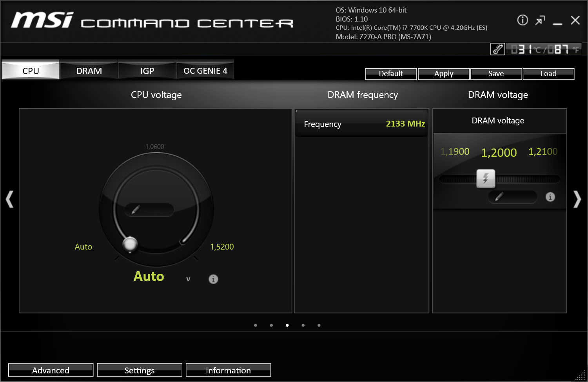Click the temperature readout display

(544, 49)
